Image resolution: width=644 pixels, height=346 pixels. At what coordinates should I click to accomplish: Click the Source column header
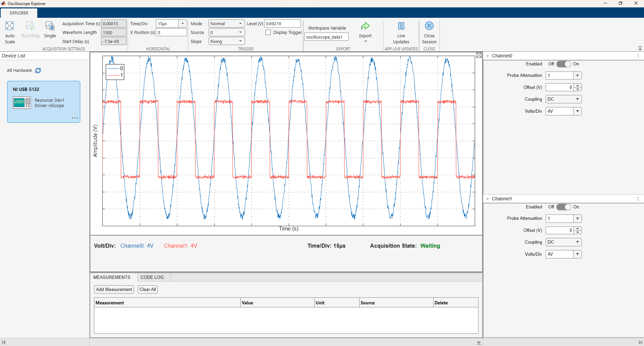click(396, 303)
